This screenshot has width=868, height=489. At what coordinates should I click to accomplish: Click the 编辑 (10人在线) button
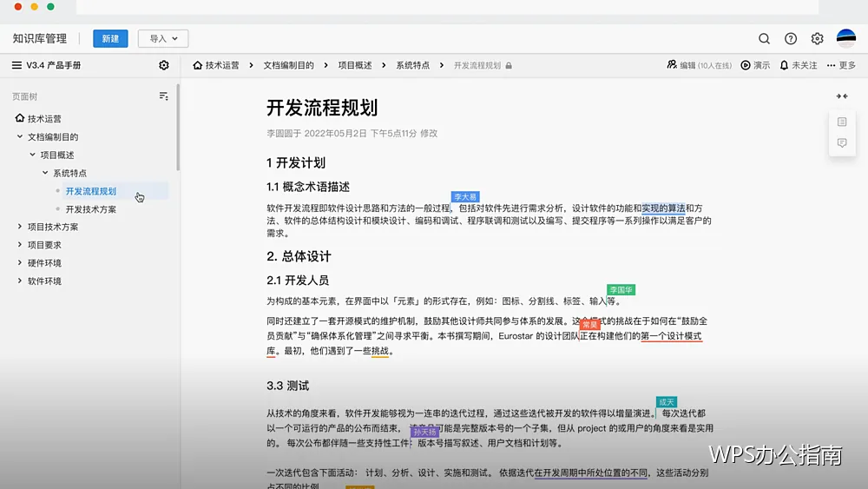699,65
